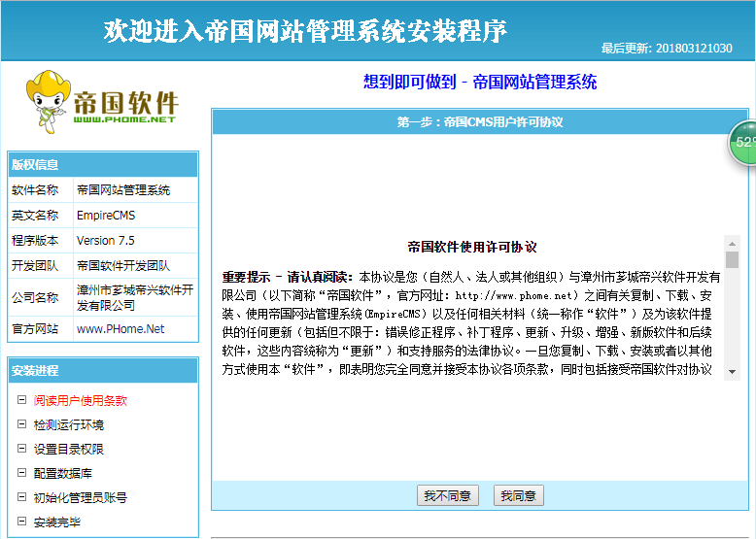Click the box icon beside 初始化管理员账号
This screenshot has height=539, width=756.
click(21, 497)
